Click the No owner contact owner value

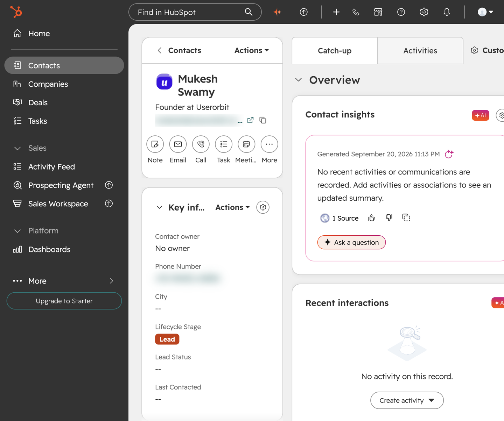(x=172, y=248)
